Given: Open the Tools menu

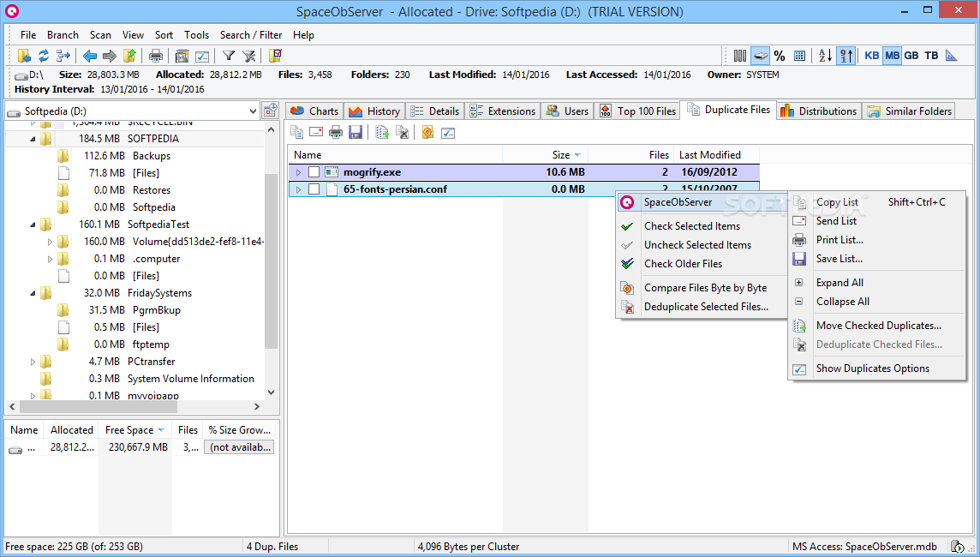Looking at the screenshot, I should 196,35.
